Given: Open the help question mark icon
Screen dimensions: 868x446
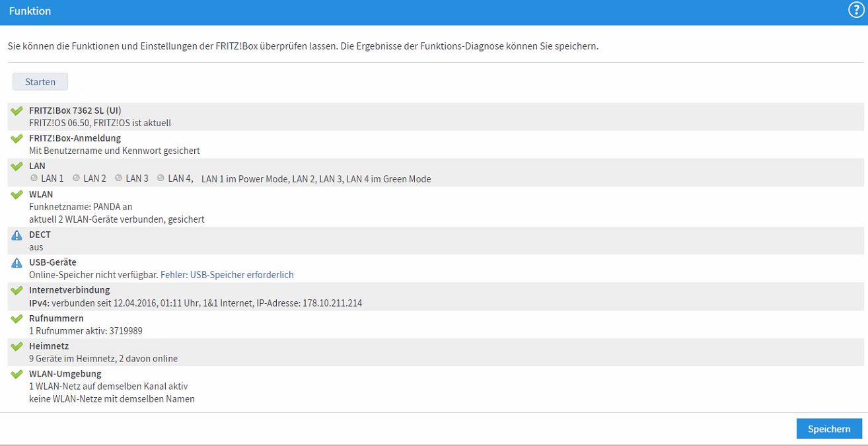Looking at the screenshot, I should [856, 11].
